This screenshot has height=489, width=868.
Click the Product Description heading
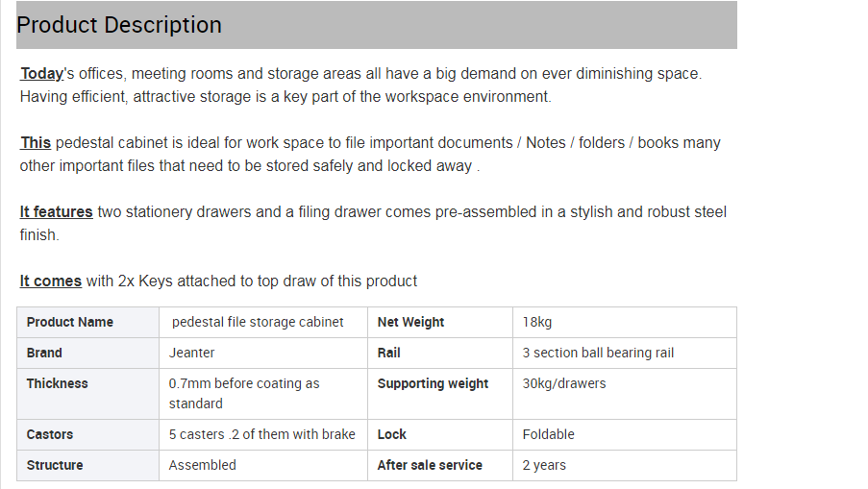point(119,25)
